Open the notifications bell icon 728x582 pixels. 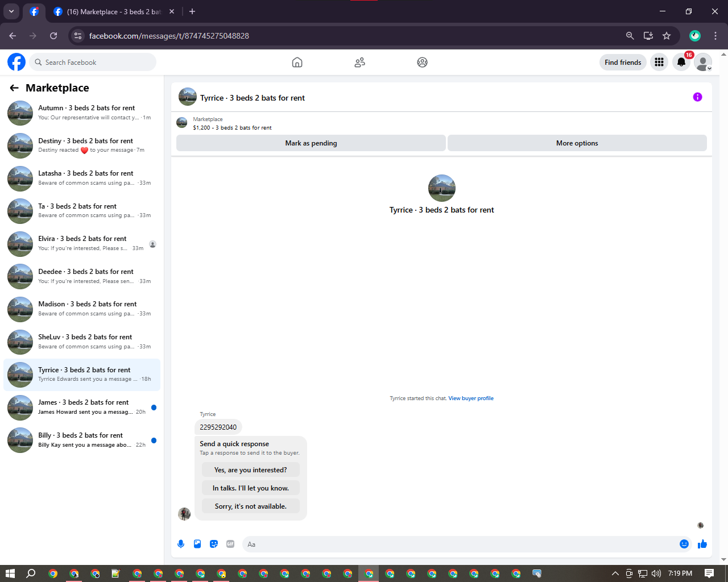(x=681, y=63)
